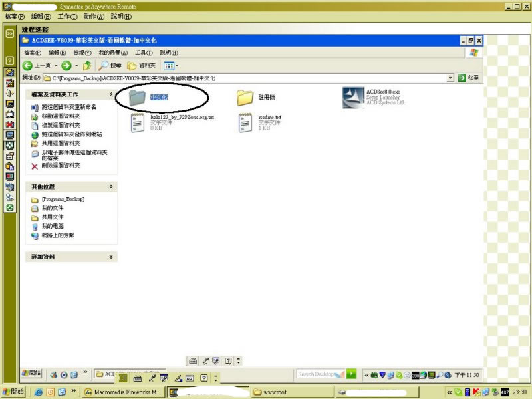Viewport: 532px width, 399px height.
Task: Click the command prompt icon in pcAnywhere sidebar
Action: click(10, 104)
